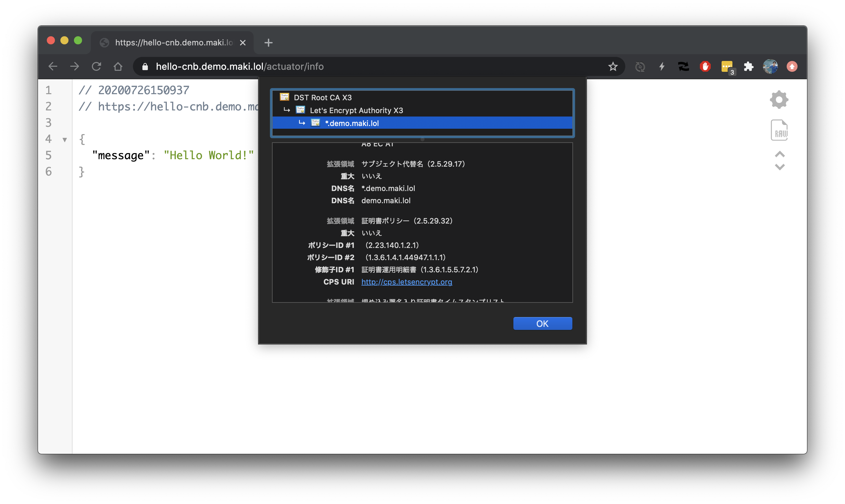Select Let's Encrypt Authority X3 certificate
Image resolution: width=845 pixels, height=504 pixels.
356,110
